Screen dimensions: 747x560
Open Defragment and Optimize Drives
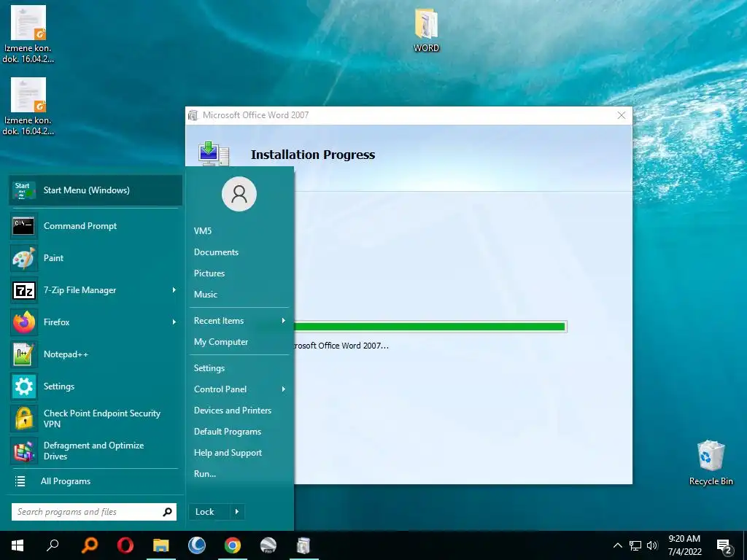click(96, 451)
